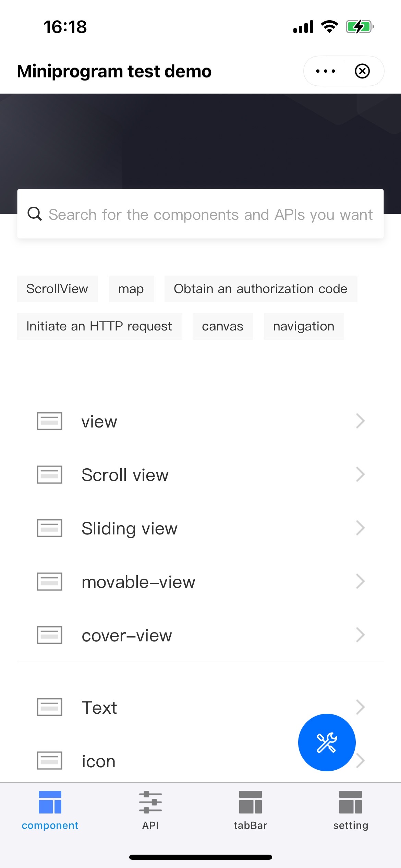
Task: Select Initiate an HTTP request tag
Action: pos(99,326)
